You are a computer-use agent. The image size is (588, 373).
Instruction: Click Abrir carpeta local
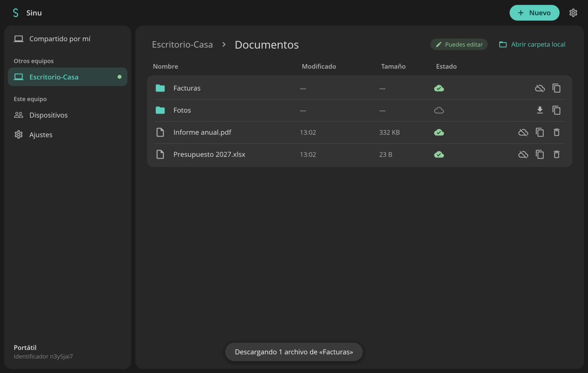(532, 44)
